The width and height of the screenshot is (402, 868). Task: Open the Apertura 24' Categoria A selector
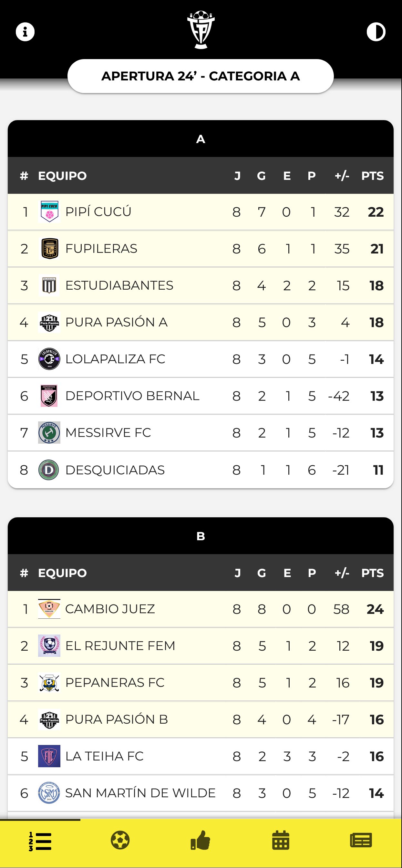click(x=201, y=76)
